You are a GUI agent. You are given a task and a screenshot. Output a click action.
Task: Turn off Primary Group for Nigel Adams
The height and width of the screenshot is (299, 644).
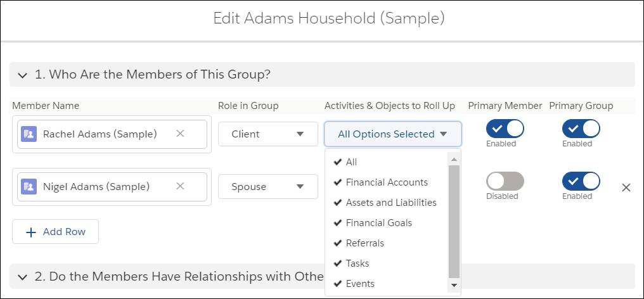pos(581,181)
